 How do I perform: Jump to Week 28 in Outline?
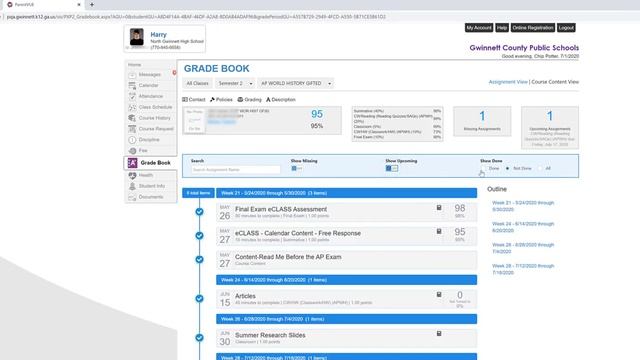pyautogui.click(x=523, y=269)
